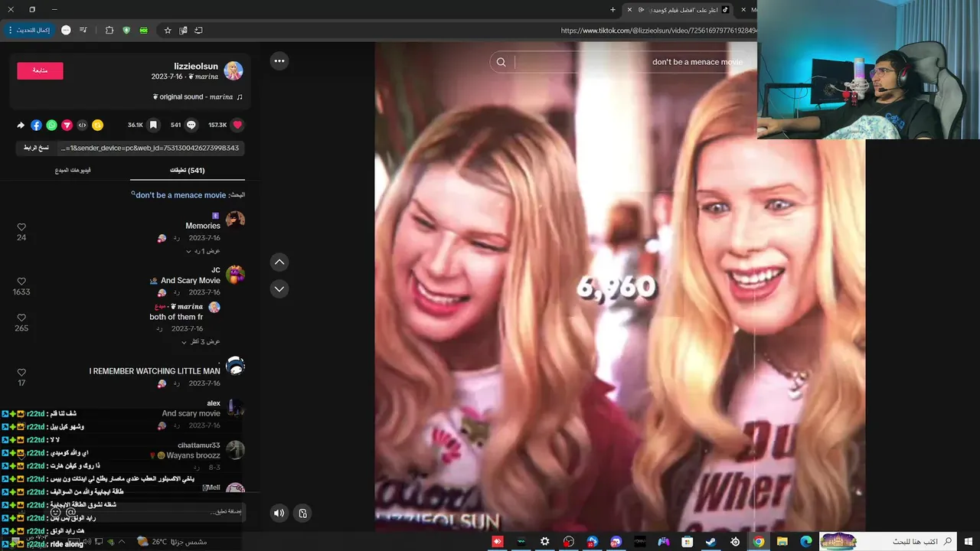Click the screen share icon in address bar
Screen dimensions: 980x551
(199, 31)
